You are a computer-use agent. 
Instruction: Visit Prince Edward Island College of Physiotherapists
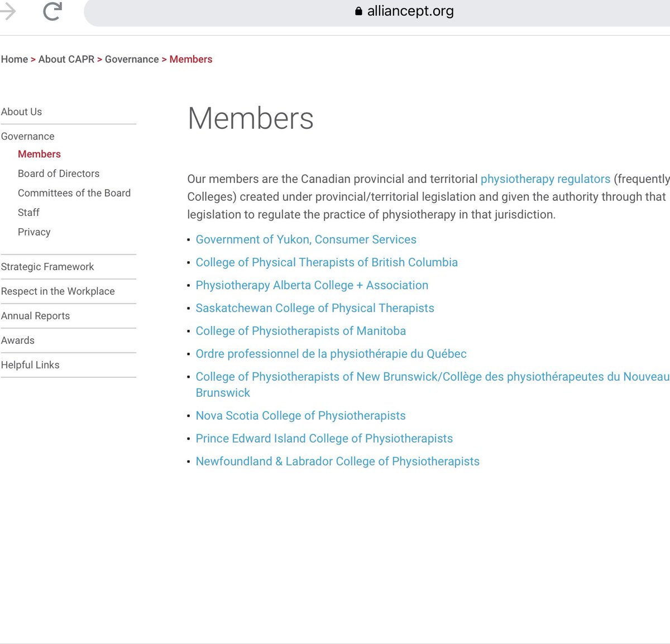(x=324, y=439)
